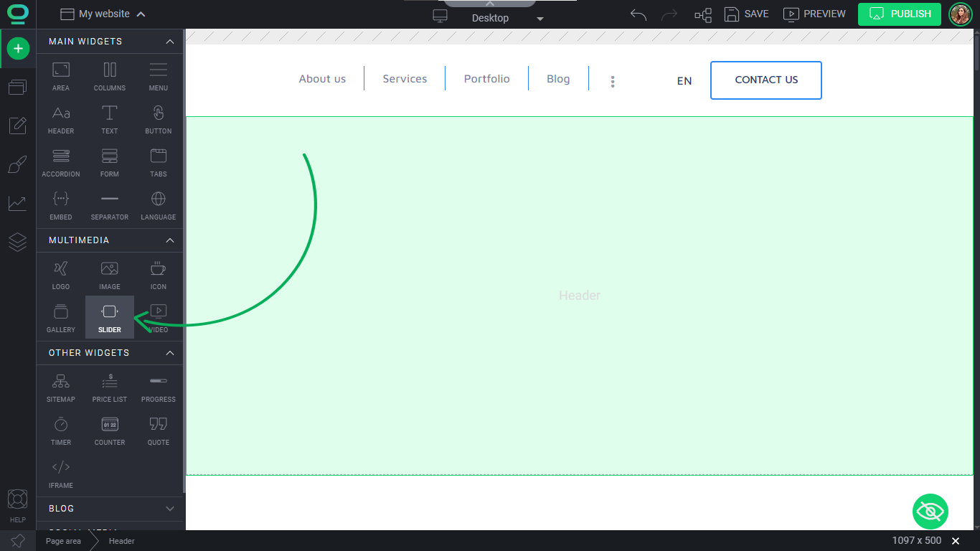Select Header in the breadcrumb
Screen dimensions: 980x551
[x=122, y=541]
